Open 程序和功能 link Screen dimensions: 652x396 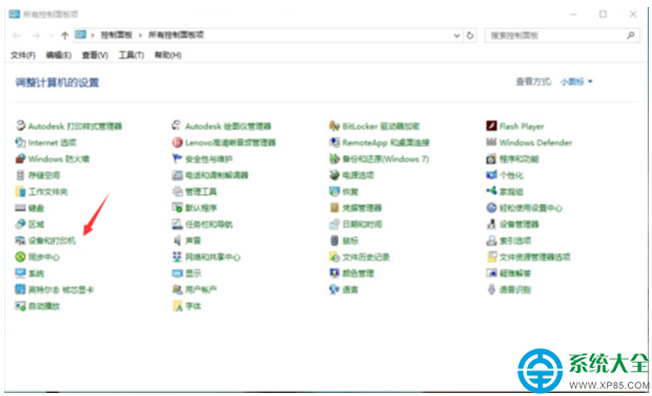519,159
